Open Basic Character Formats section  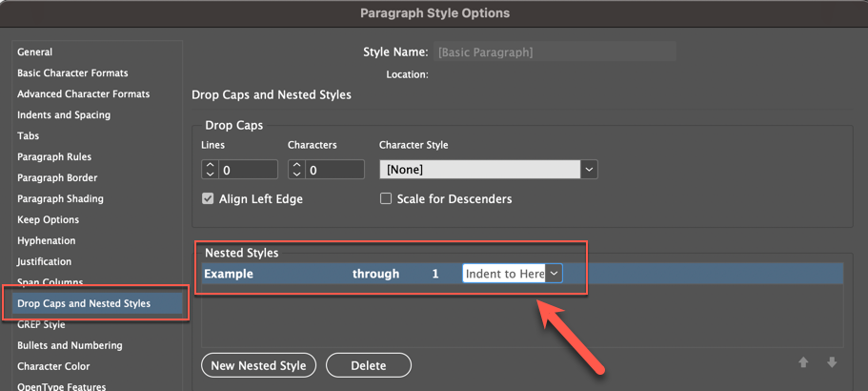pos(72,73)
